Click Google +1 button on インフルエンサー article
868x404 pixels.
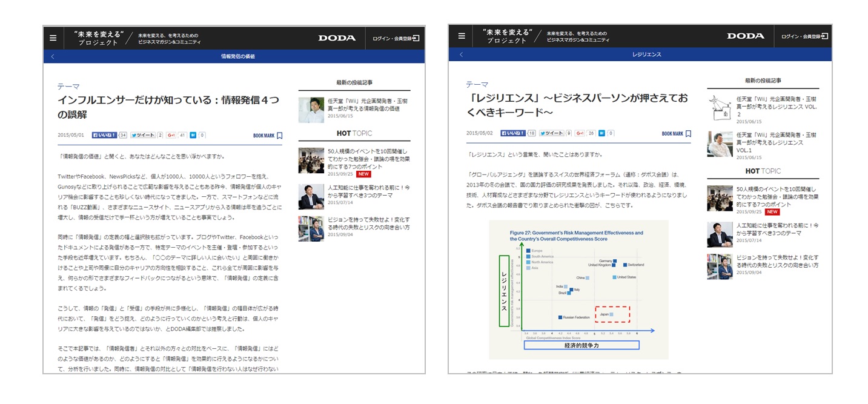coord(171,135)
